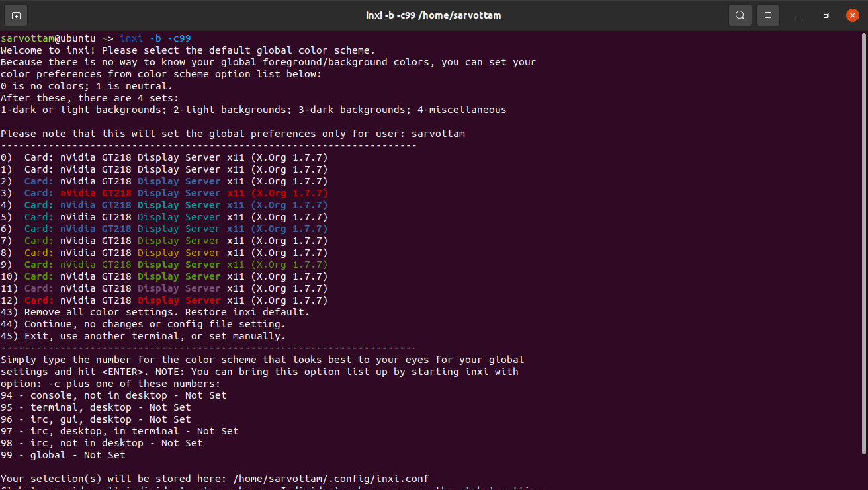Click the sarvottam@ubuntu shell prompt
The width and height of the screenshot is (868, 490).
50,38
